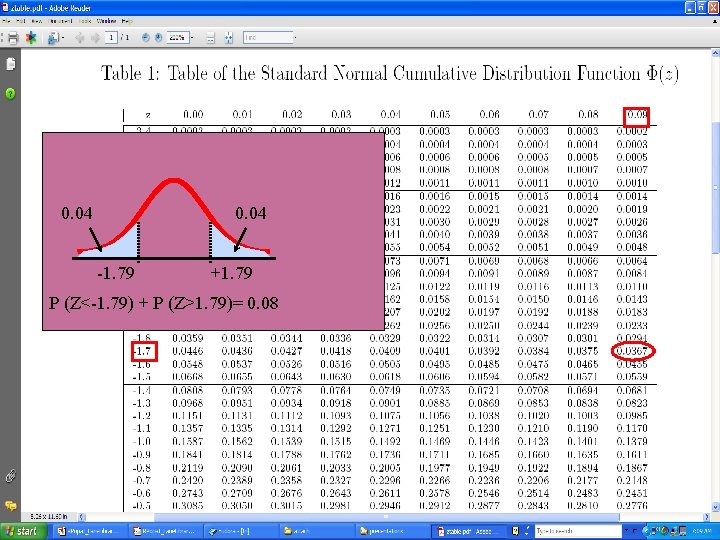Click the colorful star collaboration icon
Screen dimensions: 720x540
(31, 38)
